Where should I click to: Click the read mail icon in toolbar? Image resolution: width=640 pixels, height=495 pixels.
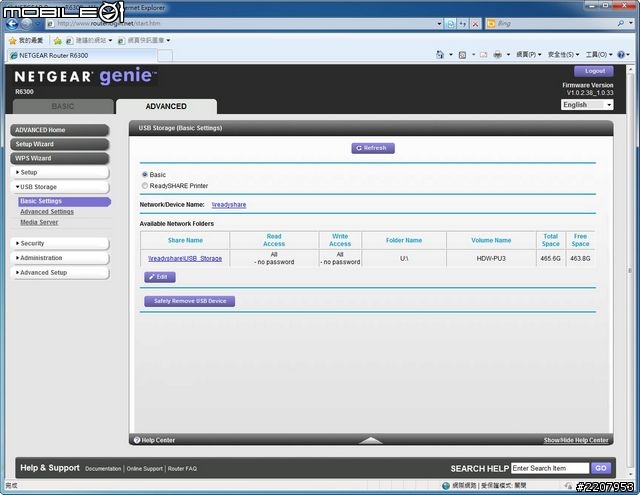click(x=483, y=55)
